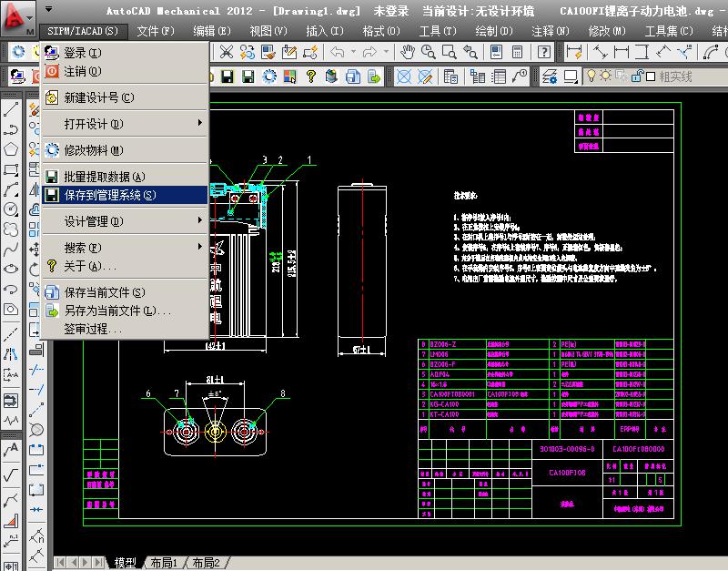Choose 注销 from the SIPM menu
The height and width of the screenshot is (571, 728).
(125, 71)
